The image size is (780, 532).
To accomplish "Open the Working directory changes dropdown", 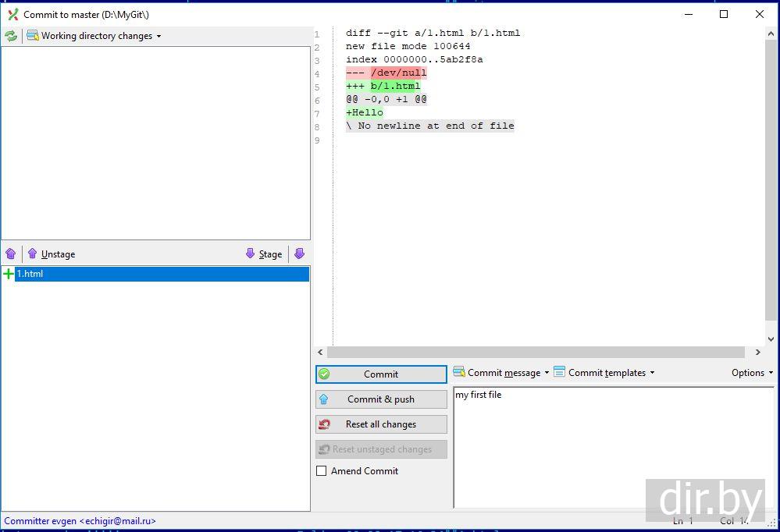I will pos(94,36).
